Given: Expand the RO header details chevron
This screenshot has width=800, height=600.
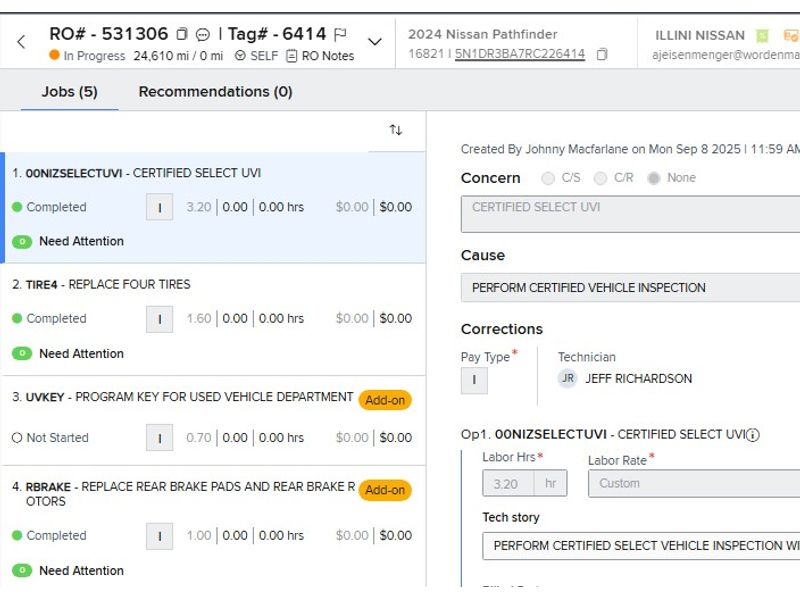Looking at the screenshot, I should pos(375,42).
